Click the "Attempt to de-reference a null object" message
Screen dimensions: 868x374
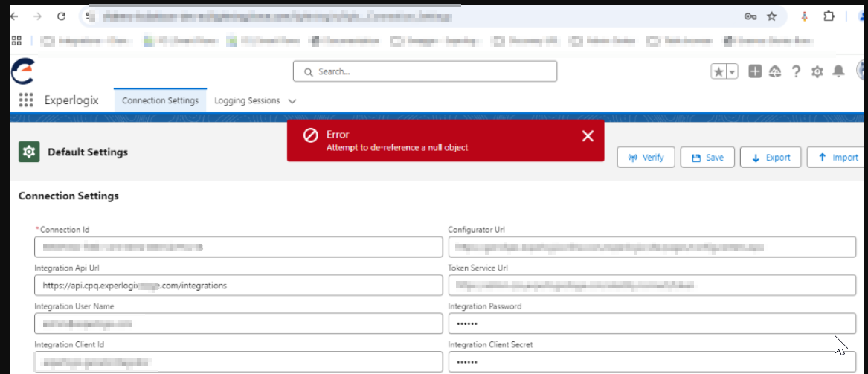tap(397, 148)
